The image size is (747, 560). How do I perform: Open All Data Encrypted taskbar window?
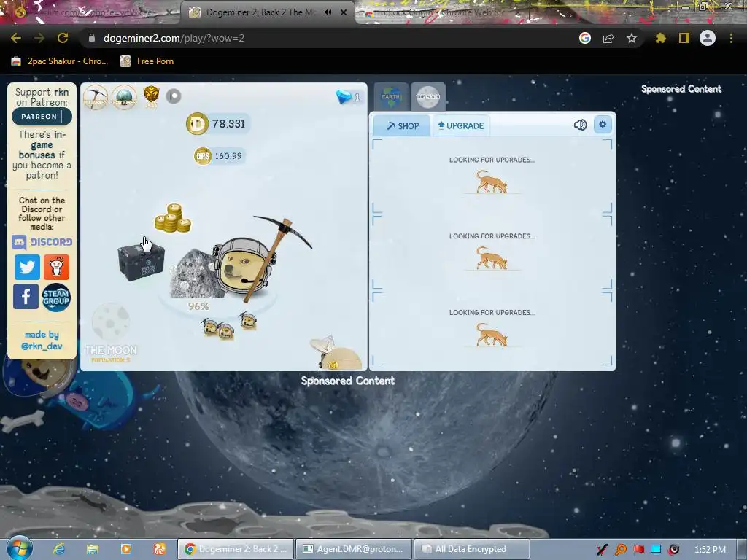tap(472, 549)
